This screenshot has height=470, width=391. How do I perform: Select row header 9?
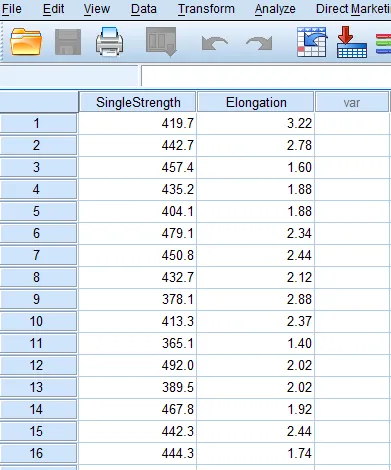pos(38,299)
